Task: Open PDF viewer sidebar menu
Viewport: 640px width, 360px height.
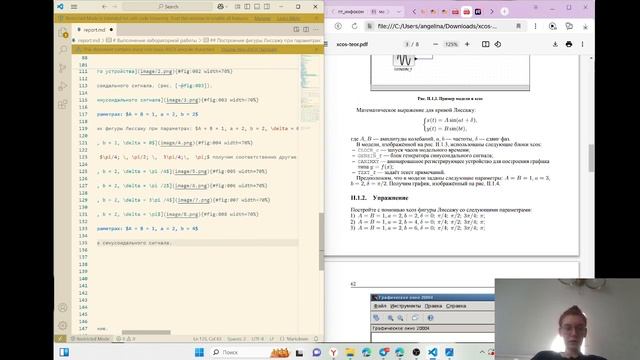Action: click(x=327, y=44)
